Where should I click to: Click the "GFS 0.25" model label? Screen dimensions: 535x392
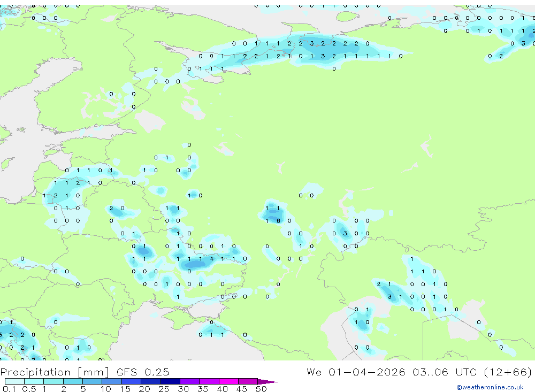click(x=143, y=372)
